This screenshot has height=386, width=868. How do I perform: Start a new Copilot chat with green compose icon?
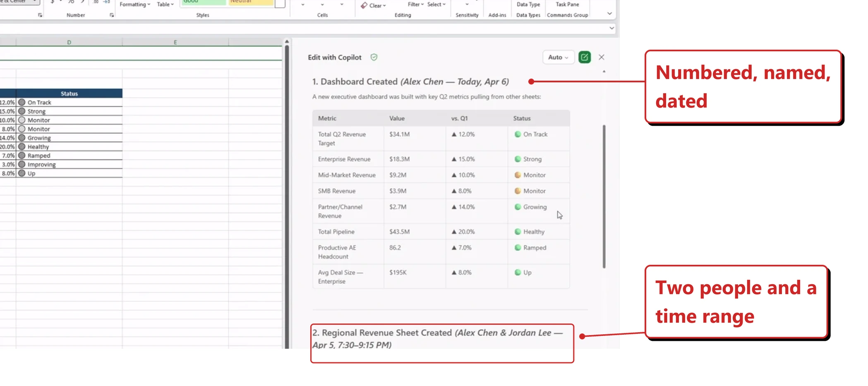(x=584, y=57)
